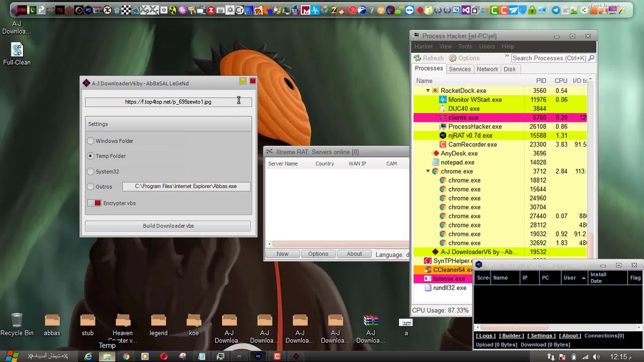
Task: Click the Outros path text field
Action: (x=186, y=187)
